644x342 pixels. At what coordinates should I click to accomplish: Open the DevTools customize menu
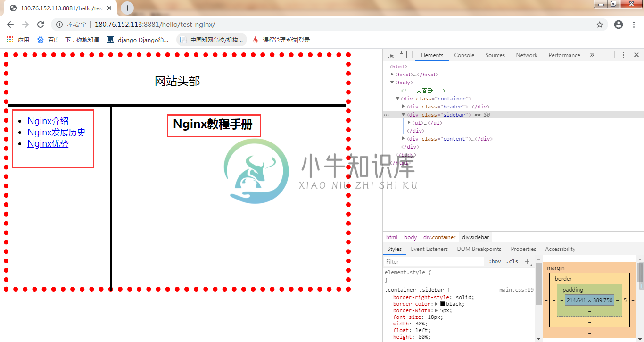click(623, 55)
